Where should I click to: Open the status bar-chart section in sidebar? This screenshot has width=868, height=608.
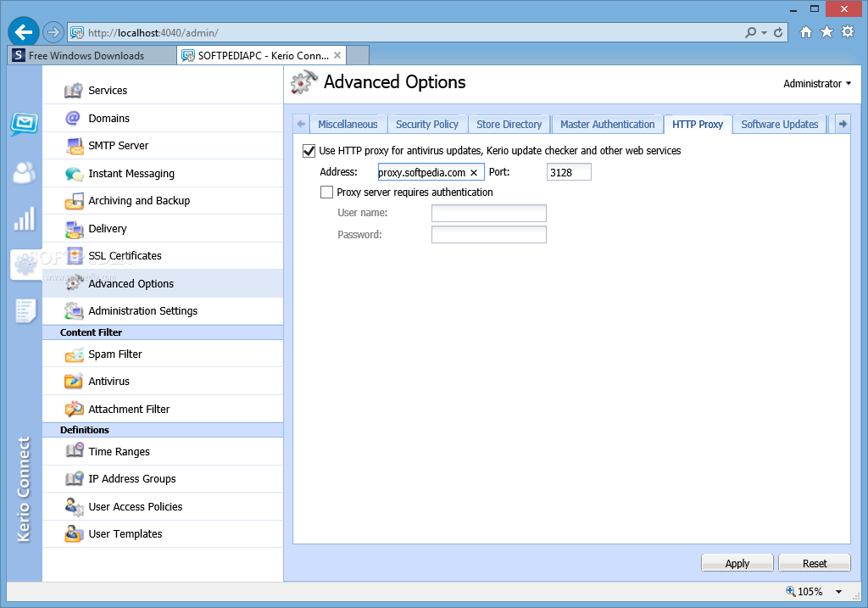[x=25, y=219]
